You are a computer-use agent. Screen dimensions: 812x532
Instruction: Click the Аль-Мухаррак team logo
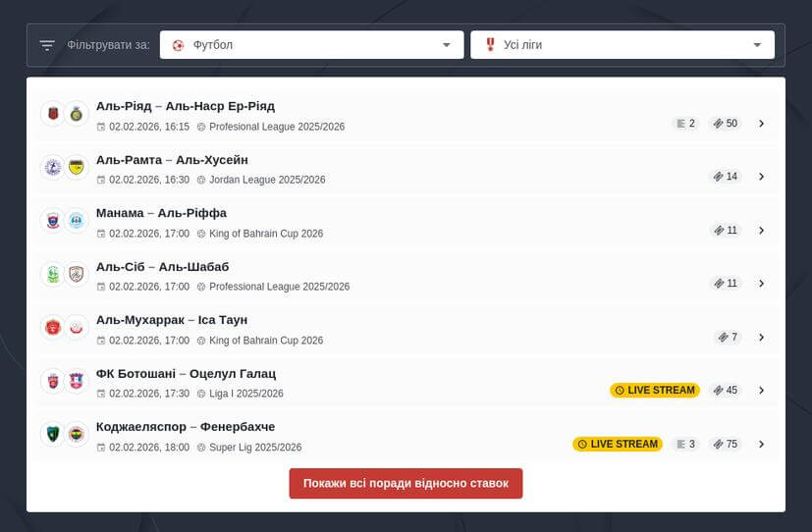point(52,328)
